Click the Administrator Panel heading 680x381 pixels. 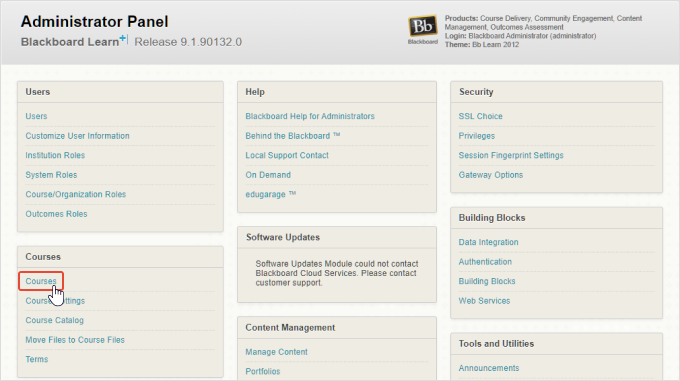click(95, 22)
